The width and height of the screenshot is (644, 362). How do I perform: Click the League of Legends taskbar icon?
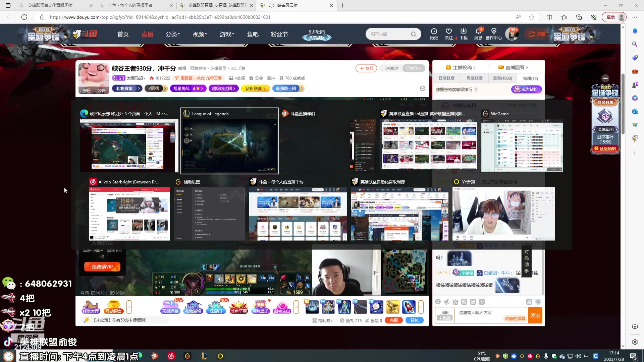tap(204, 356)
